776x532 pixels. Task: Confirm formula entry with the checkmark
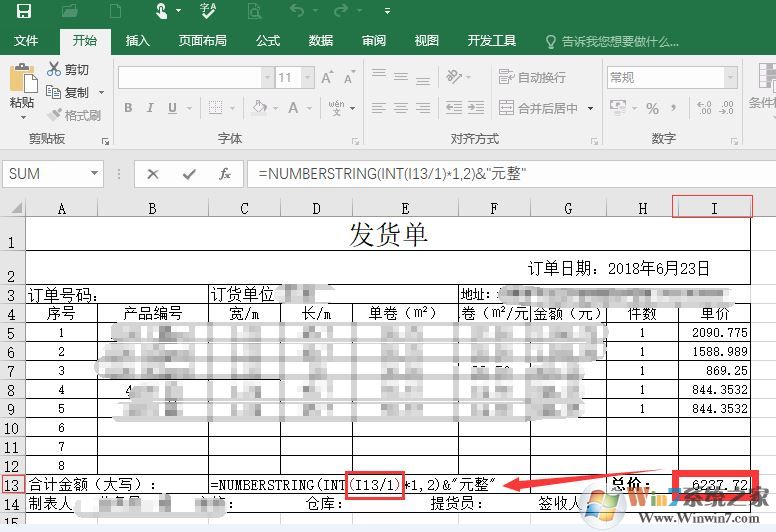(189, 174)
